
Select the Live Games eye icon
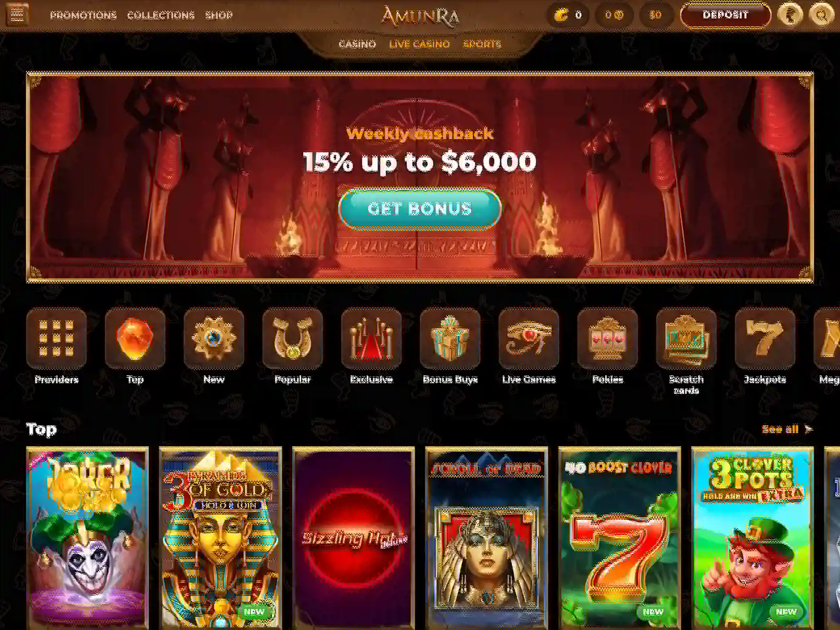point(529,339)
